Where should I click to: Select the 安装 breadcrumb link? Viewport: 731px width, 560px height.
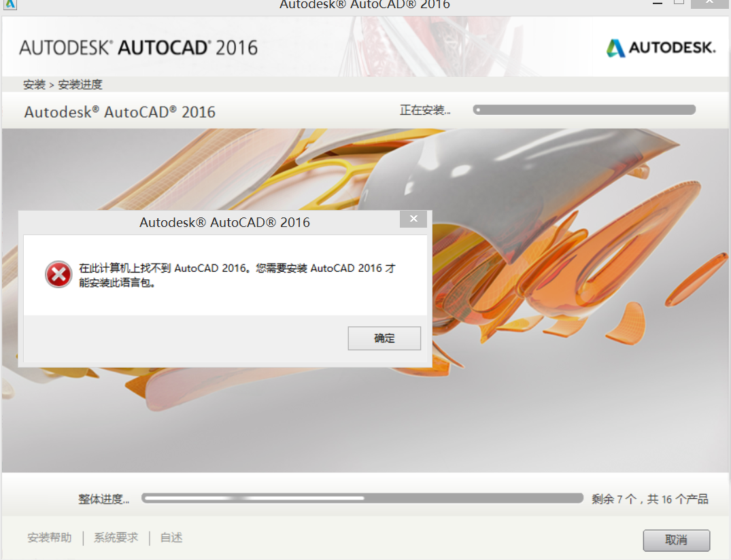(34, 84)
